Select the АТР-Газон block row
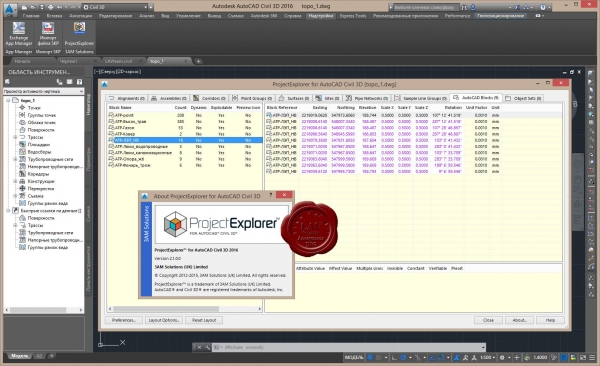 (x=185, y=128)
